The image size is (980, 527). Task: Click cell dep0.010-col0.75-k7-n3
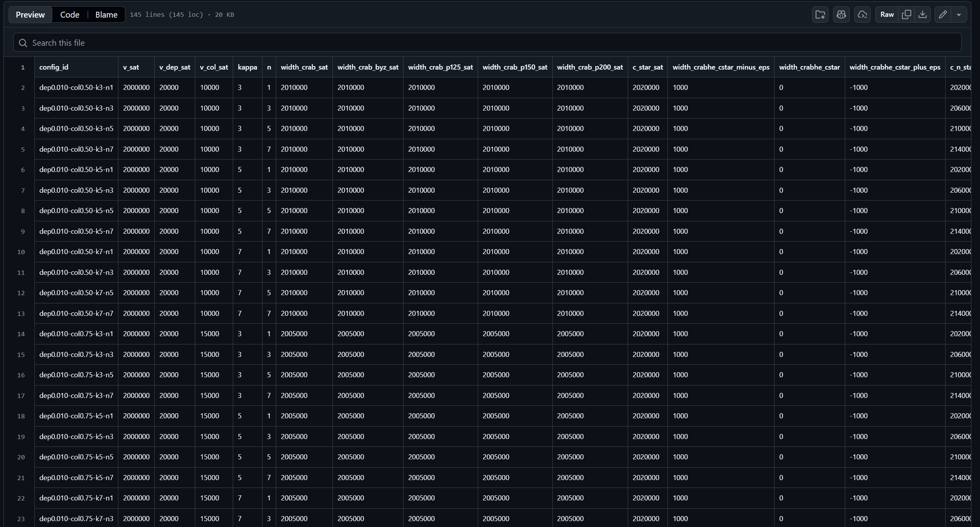tap(76, 519)
